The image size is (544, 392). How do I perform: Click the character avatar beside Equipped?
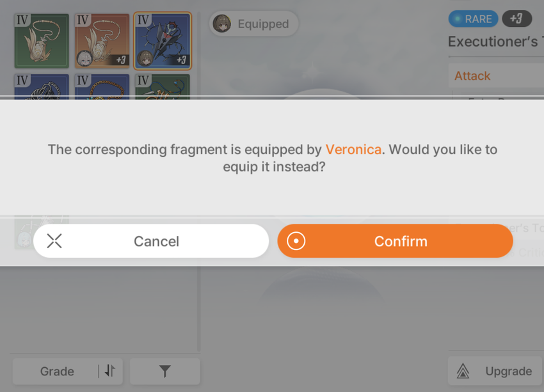[x=222, y=24]
